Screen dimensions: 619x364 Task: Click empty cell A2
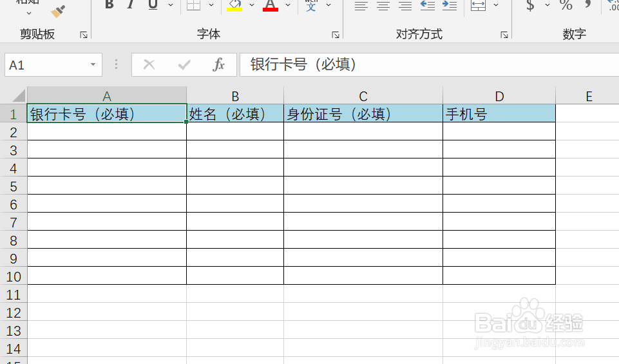(x=106, y=131)
